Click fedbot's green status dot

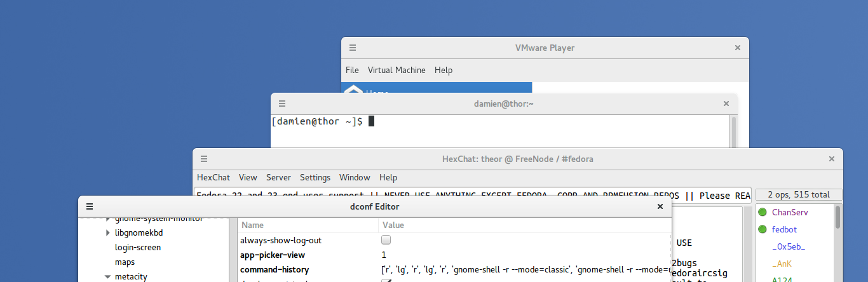click(763, 229)
